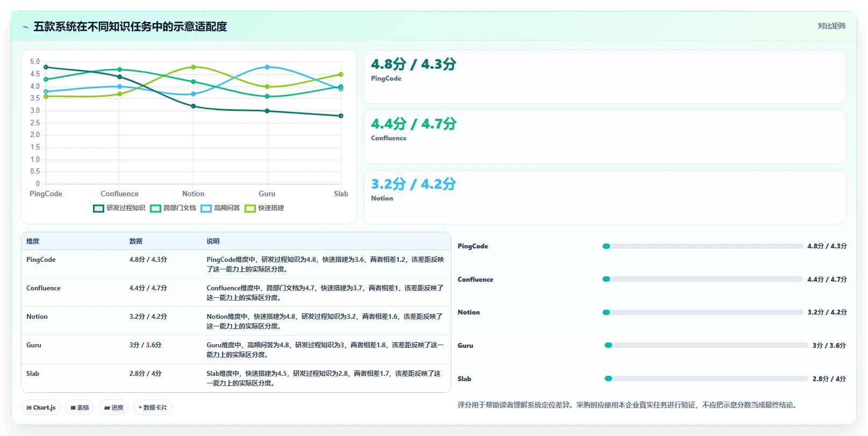Click the Slab维度中 description text in the table
This screenshot has width=868, height=436.
324,378
